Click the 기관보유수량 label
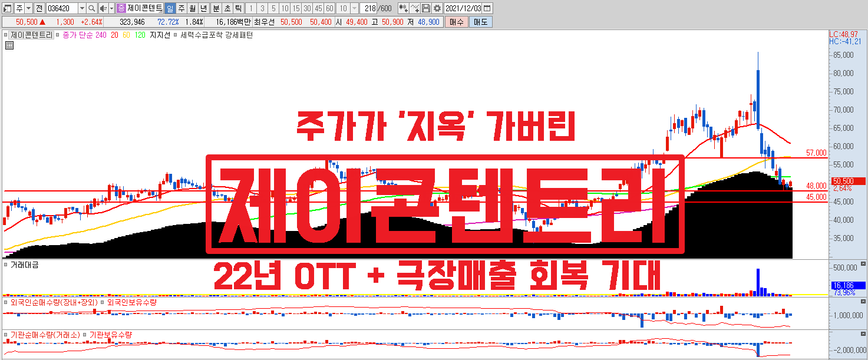Screen dimensions: 868x360 point(111,334)
